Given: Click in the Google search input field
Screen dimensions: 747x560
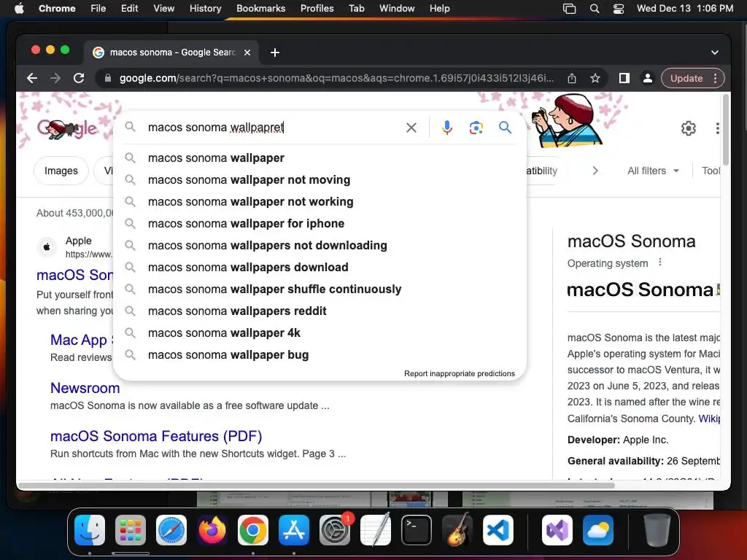Looking at the screenshot, I should point(273,127).
